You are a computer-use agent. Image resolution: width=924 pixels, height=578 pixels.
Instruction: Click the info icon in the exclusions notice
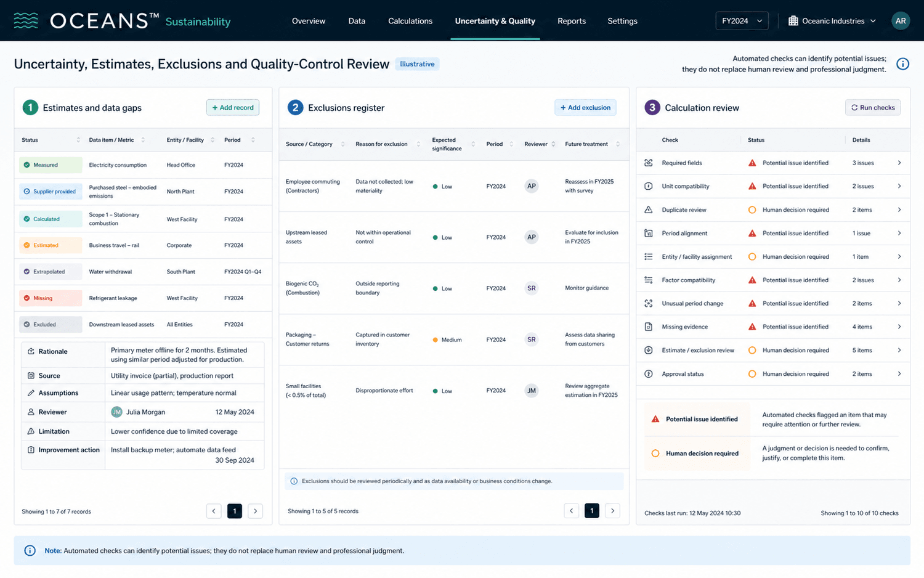click(294, 481)
